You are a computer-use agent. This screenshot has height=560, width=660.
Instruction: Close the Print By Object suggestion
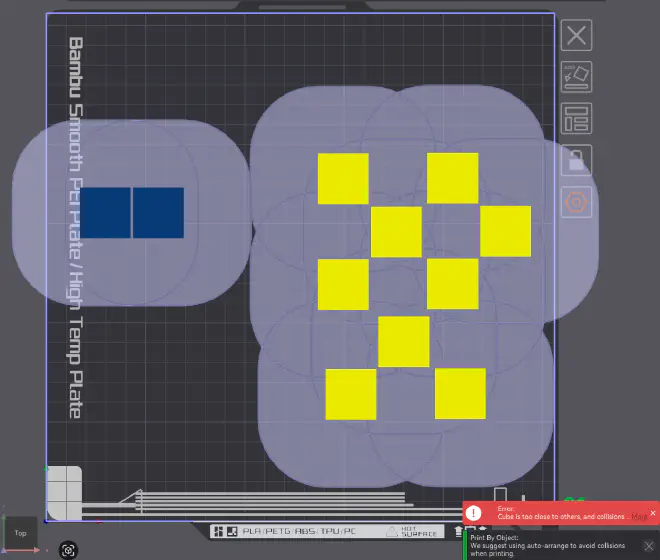(648, 545)
